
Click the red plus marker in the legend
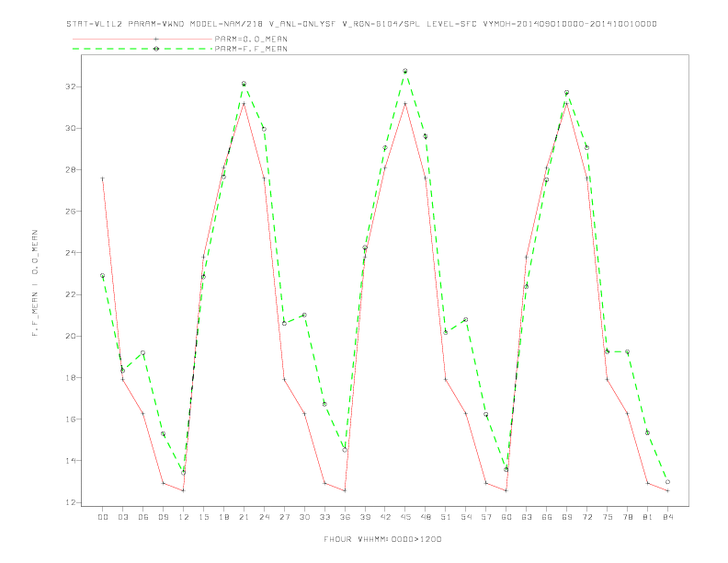pyautogui.click(x=156, y=39)
